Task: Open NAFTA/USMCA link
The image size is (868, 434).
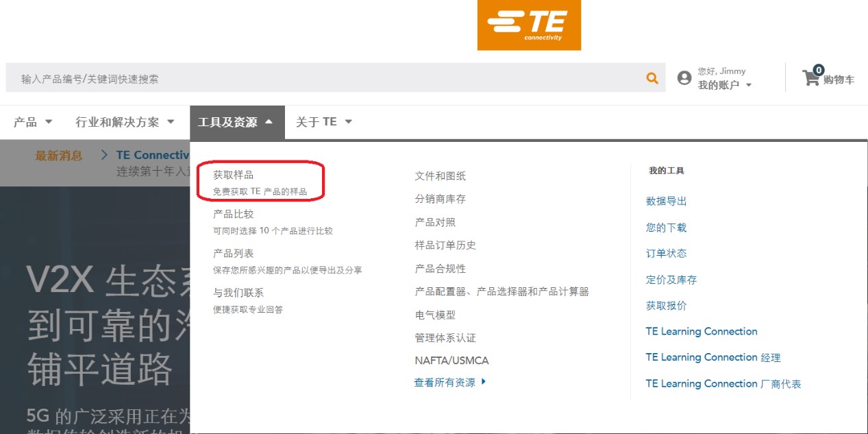Action: 451,360
